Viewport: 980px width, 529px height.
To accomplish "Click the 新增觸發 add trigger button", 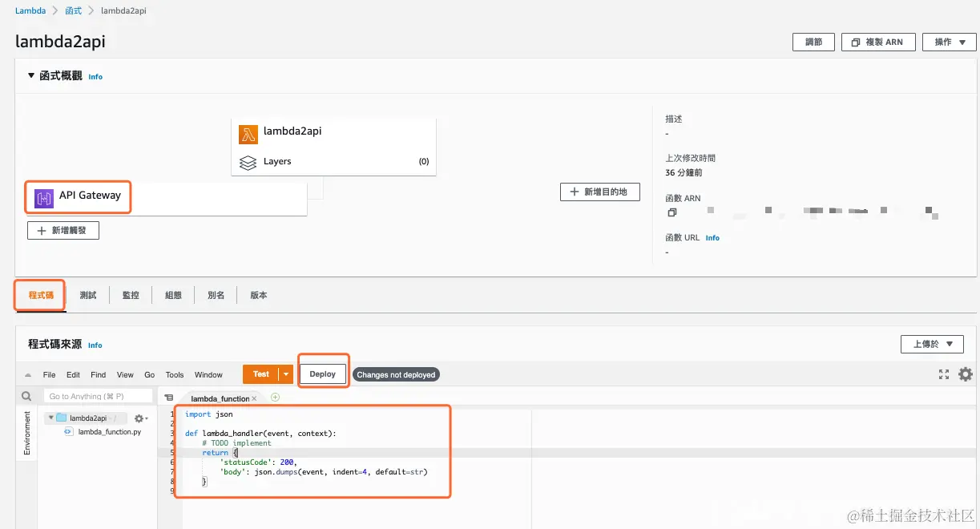I will (x=63, y=230).
